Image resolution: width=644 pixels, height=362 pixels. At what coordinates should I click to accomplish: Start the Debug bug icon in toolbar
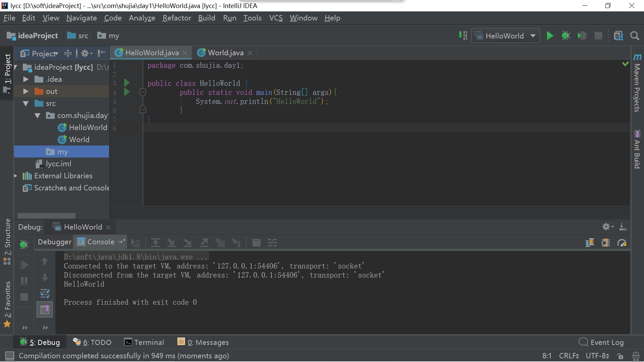(x=566, y=36)
